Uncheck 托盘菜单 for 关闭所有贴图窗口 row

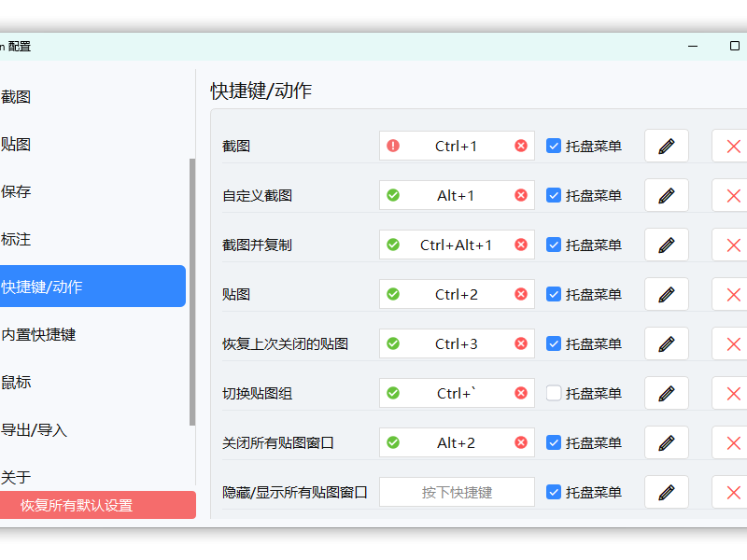[553, 442]
